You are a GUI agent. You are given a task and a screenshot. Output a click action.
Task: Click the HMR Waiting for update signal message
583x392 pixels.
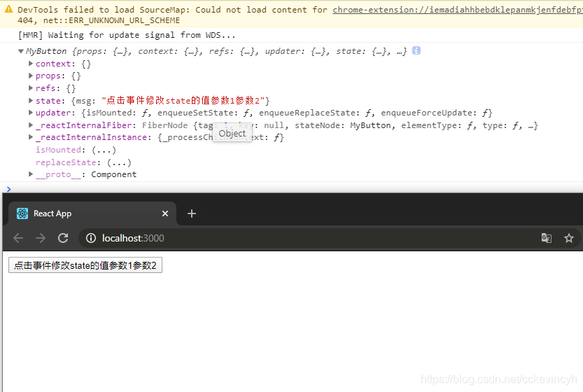pyautogui.click(x=127, y=35)
